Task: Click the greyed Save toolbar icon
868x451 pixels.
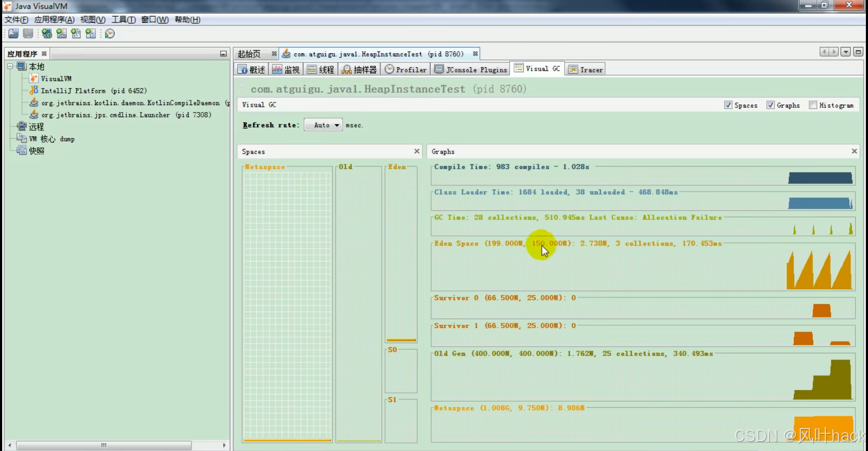Action: pyautogui.click(x=28, y=34)
